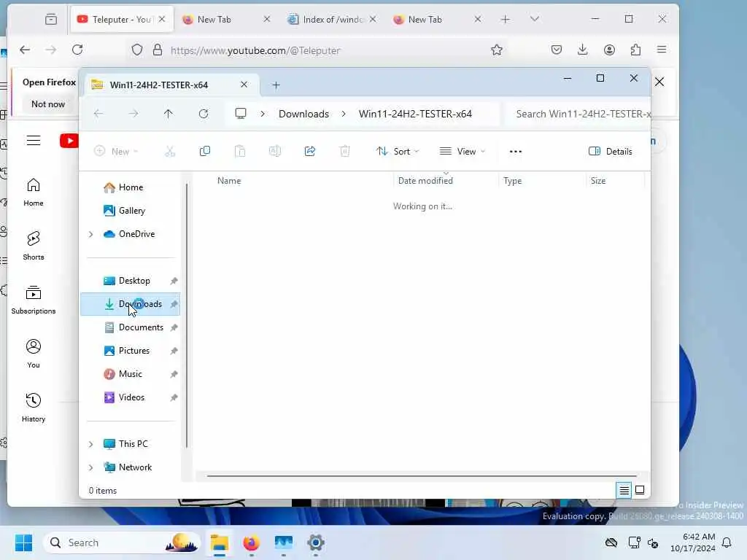The image size is (747, 560).
Task: Go back in Firefox
Action: (x=25, y=50)
